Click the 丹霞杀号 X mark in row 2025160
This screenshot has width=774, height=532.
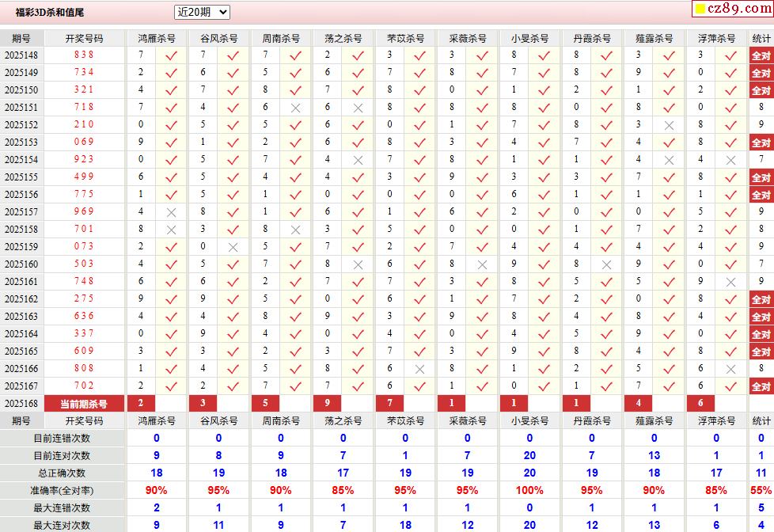coord(607,264)
